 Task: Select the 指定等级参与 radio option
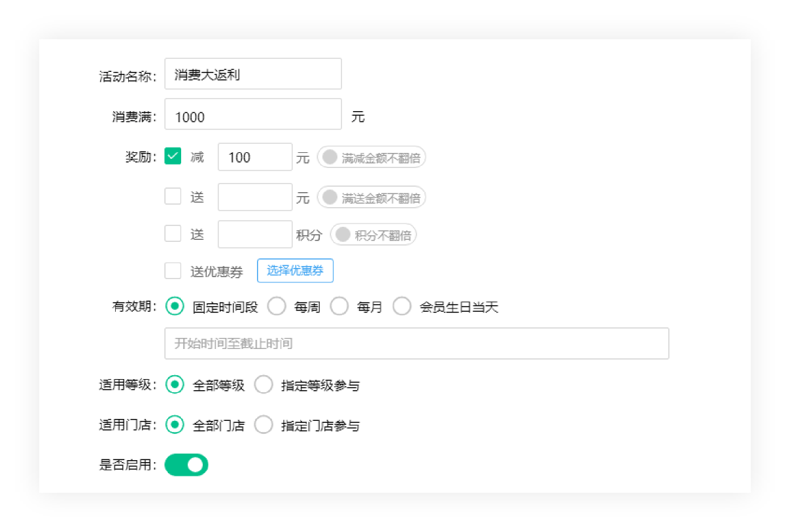click(264, 385)
